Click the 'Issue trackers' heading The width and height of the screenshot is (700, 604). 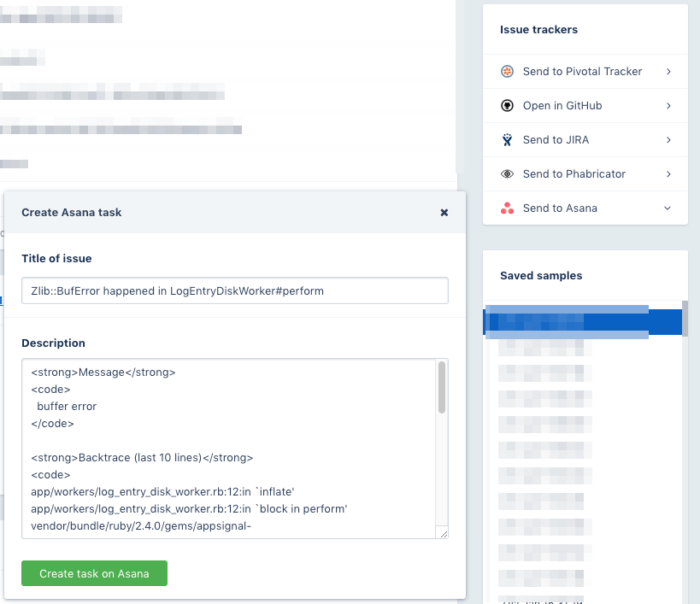[x=538, y=29]
